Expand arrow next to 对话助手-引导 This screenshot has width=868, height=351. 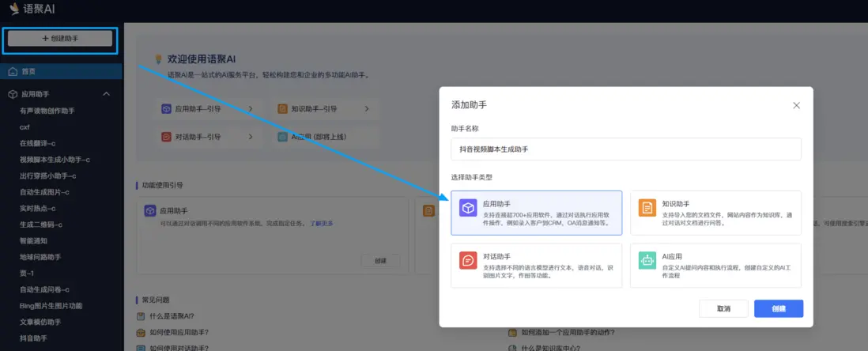coord(251,137)
